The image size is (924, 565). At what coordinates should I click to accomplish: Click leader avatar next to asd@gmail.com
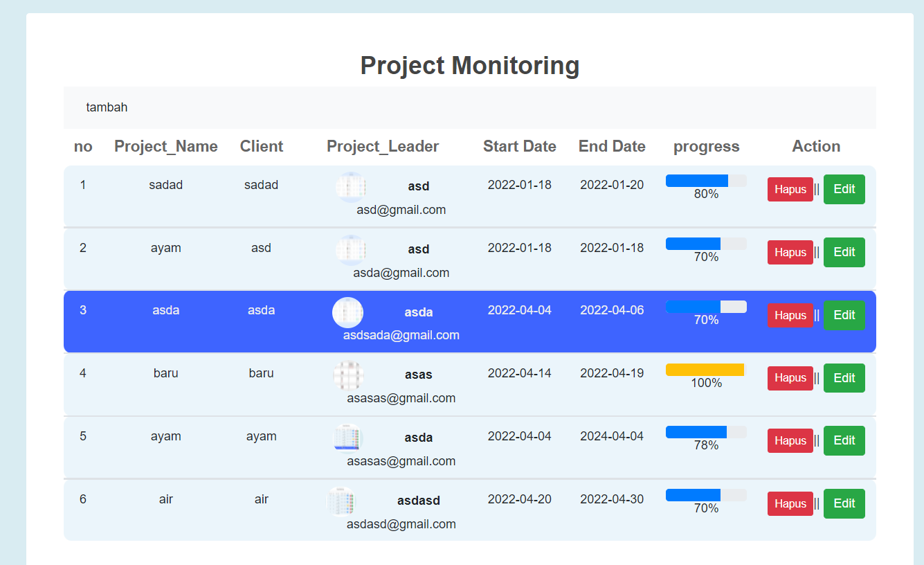(351, 187)
